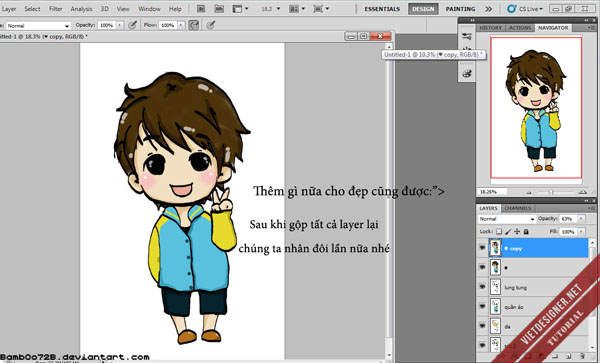Image resolution: width=600 pixels, height=363 pixels.
Task: Open layer Opacity slider arrow
Action: point(582,219)
